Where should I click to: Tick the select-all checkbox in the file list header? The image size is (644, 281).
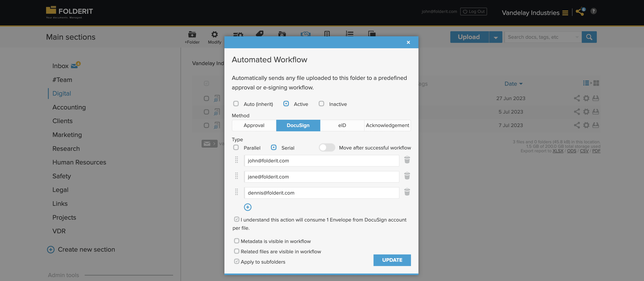click(x=206, y=83)
